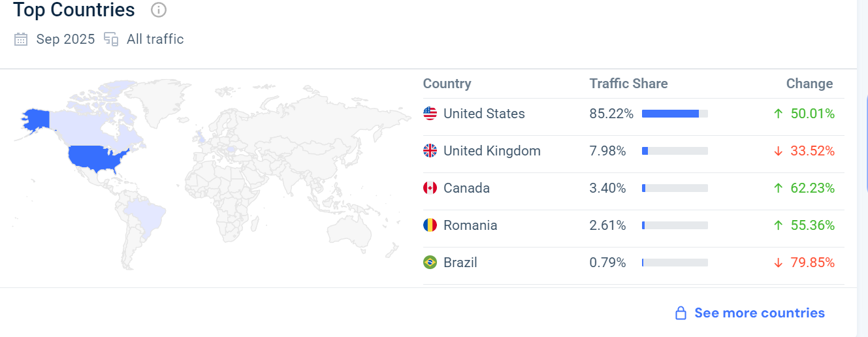
Task: Click the Sep 2025 date label
Action: coord(65,39)
